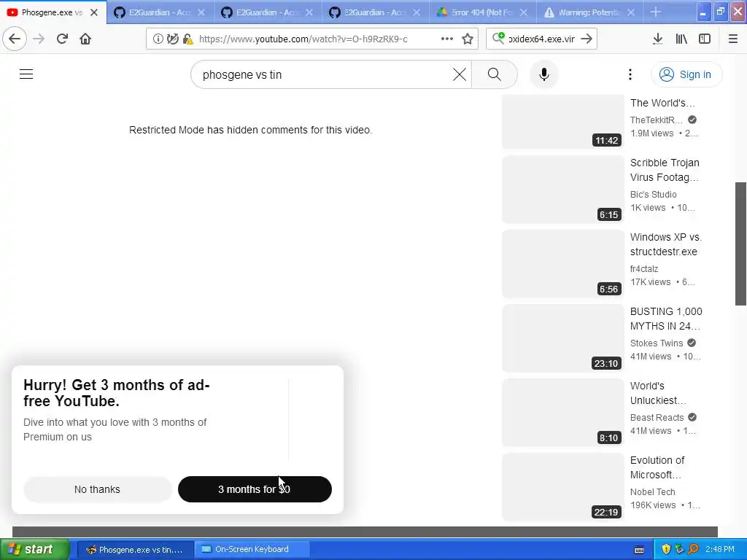
Task: Open the Windows Start menu
Action: tap(35, 549)
